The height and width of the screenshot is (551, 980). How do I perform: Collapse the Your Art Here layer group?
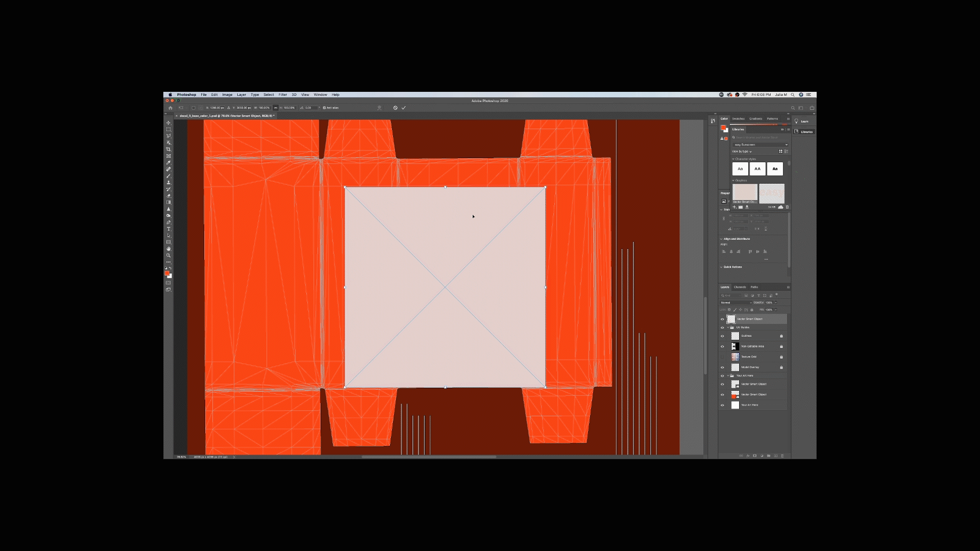pos(728,376)
